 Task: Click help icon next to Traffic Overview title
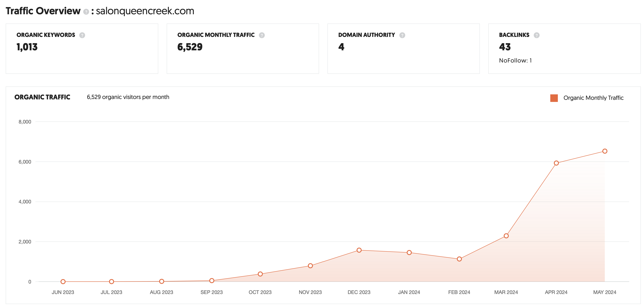(86, 12)
